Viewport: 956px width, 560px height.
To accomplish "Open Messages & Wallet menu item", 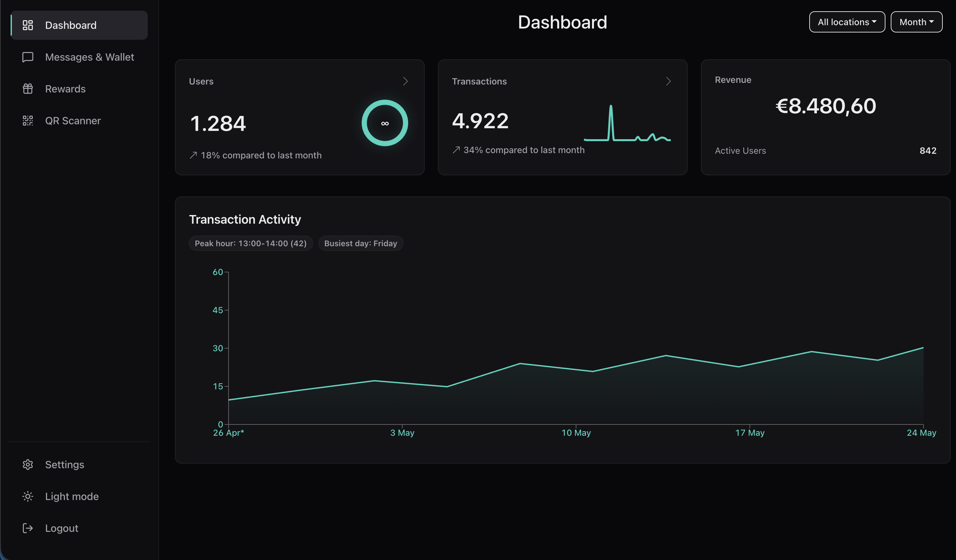I will pyautogui.click(x=79, y=57).
